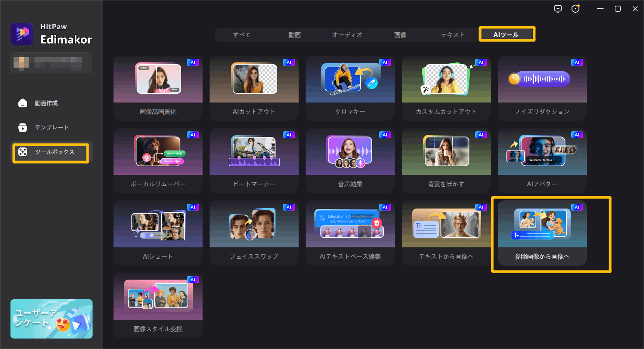Viewport: 644px width, 349px height.
Task: Open the フェイススワップ tool card
Action: coord(254,233)
